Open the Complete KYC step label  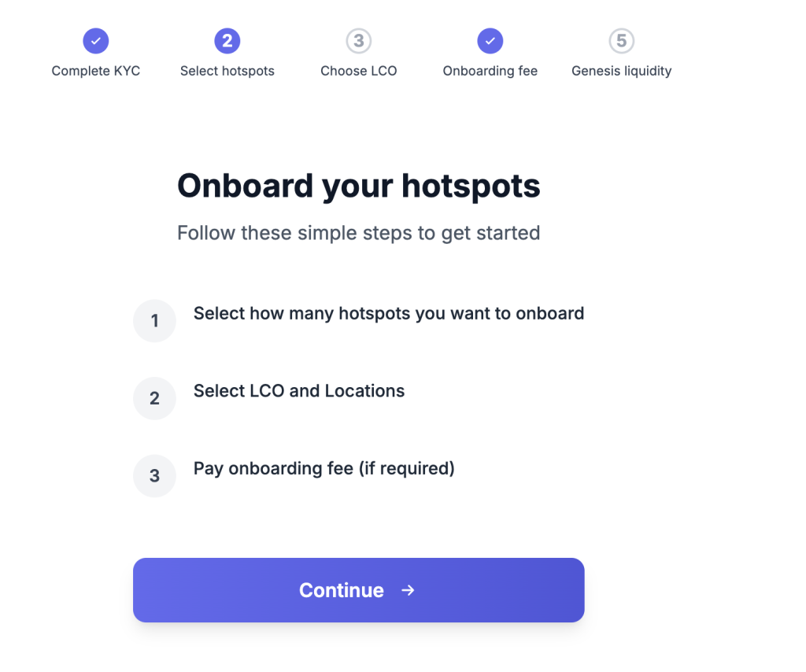click(95, 71)
